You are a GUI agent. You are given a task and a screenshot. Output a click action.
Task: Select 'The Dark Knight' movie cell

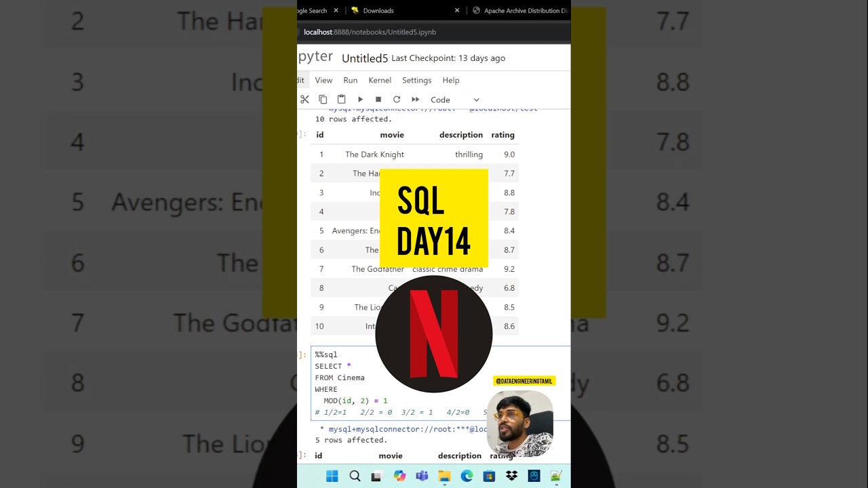[x=374, y=155]
